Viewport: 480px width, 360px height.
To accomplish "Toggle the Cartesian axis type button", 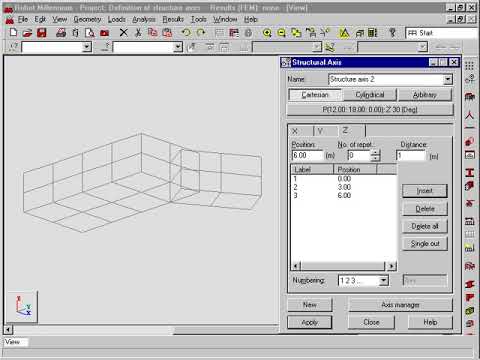I will 315,95.
